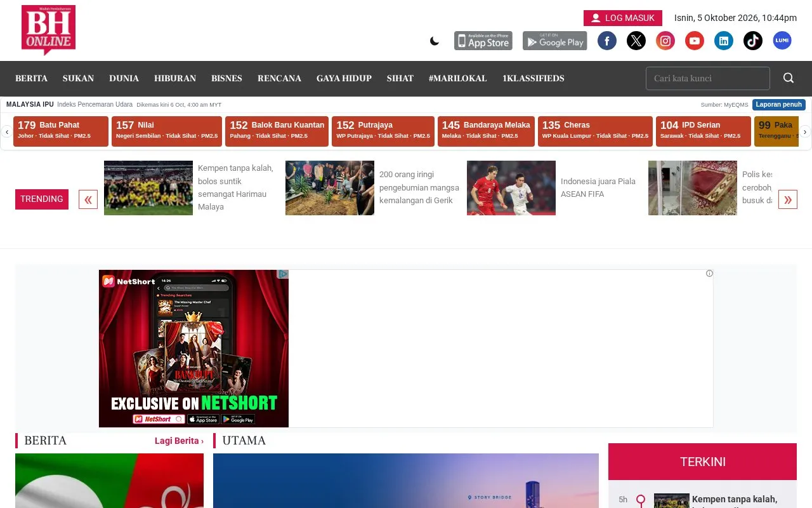Read '200 orang iringi pengebumian' story
Viewport: 812px width, 508px height.
click(x=419, y=187)
